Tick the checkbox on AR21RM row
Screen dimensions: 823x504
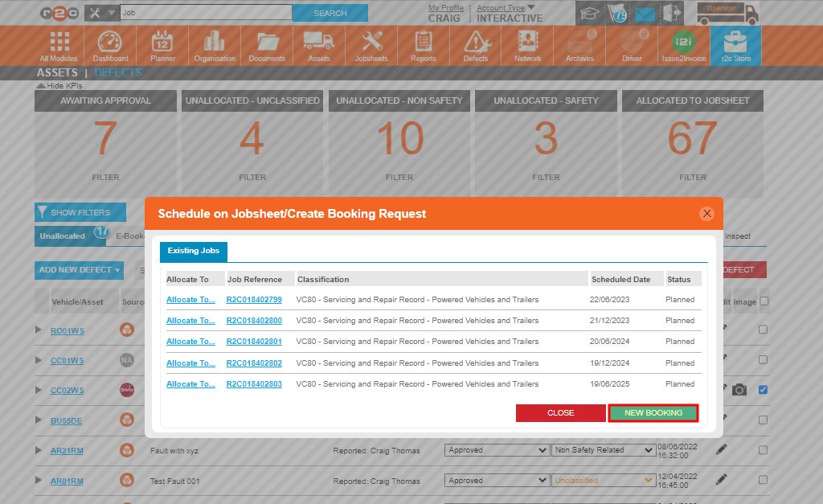[762, 450]
